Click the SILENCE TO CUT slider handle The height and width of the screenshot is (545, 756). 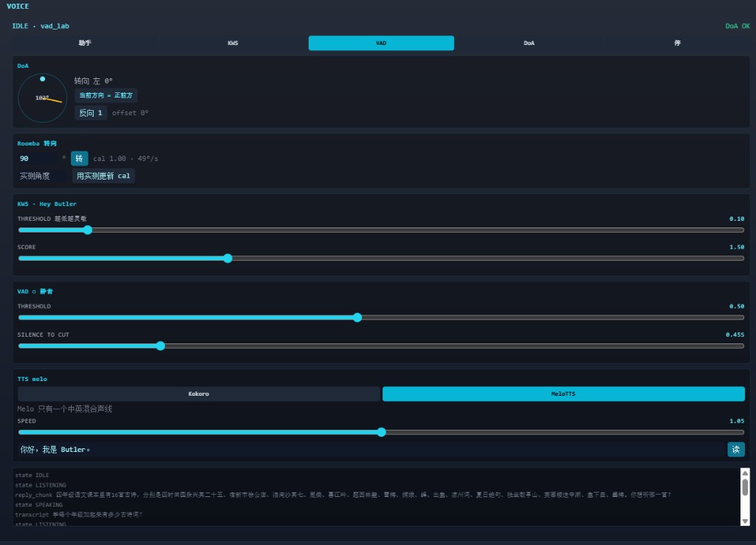click(160, 346)
